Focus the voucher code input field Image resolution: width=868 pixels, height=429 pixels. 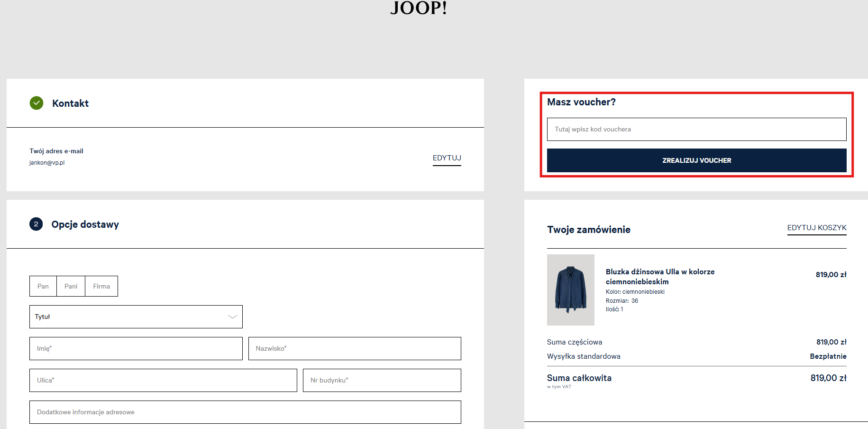pos(696,130)
